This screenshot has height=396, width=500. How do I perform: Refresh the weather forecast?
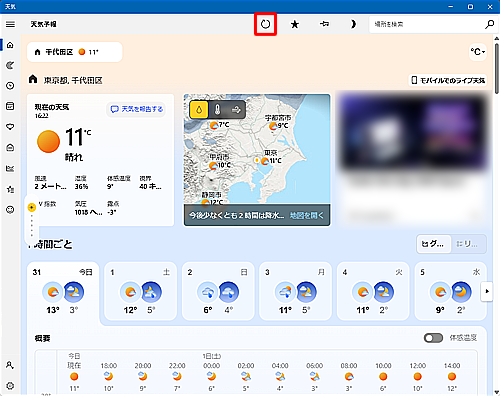tap(265, 24)
